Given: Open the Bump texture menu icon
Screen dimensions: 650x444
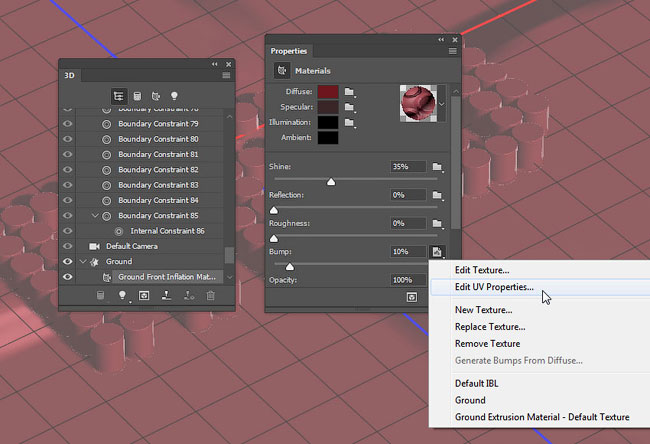Looking at the screenshot, I should coord(437,252).
